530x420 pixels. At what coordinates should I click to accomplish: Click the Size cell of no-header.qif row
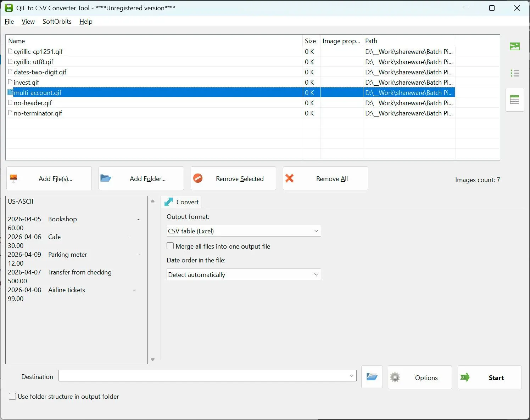(x=312, y=103)
